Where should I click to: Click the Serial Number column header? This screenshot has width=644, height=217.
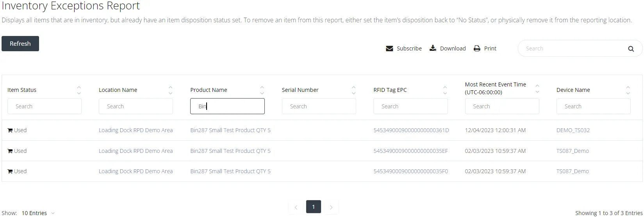pos(300,90)
